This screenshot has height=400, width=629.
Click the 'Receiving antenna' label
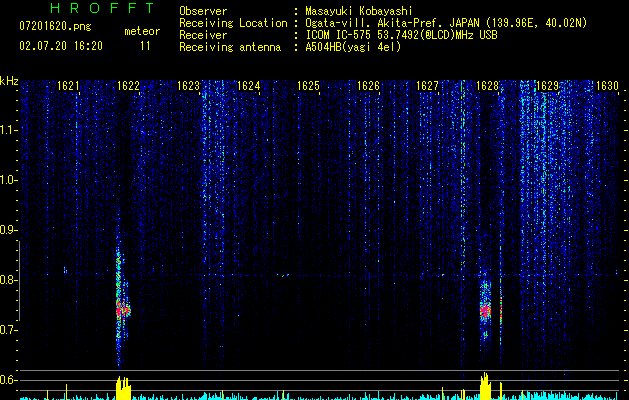coord(230,47)
